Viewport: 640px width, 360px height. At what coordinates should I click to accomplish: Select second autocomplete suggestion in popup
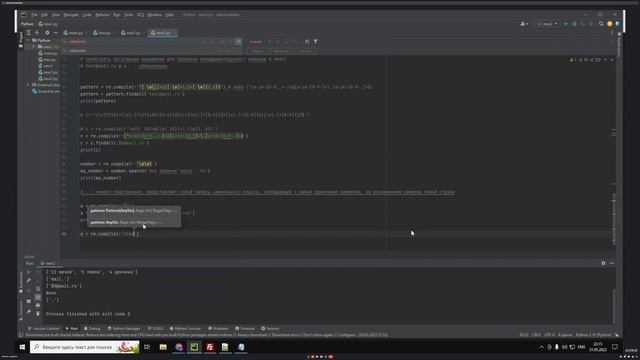[134, 222]
